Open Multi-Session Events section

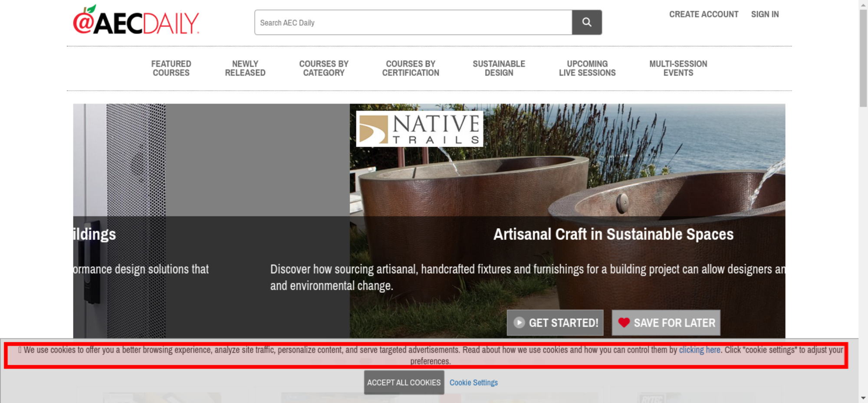(x=678, y=69)
